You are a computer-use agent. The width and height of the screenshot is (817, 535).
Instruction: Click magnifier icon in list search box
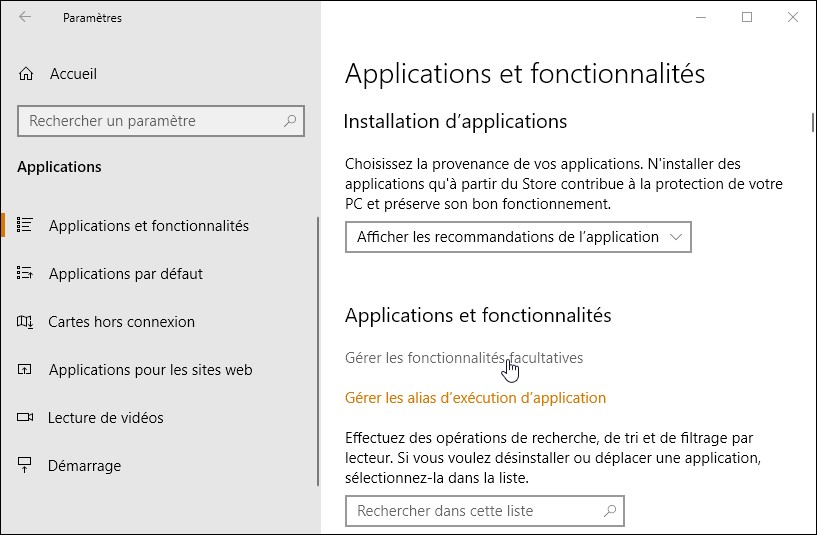click(x=610, y=511)
